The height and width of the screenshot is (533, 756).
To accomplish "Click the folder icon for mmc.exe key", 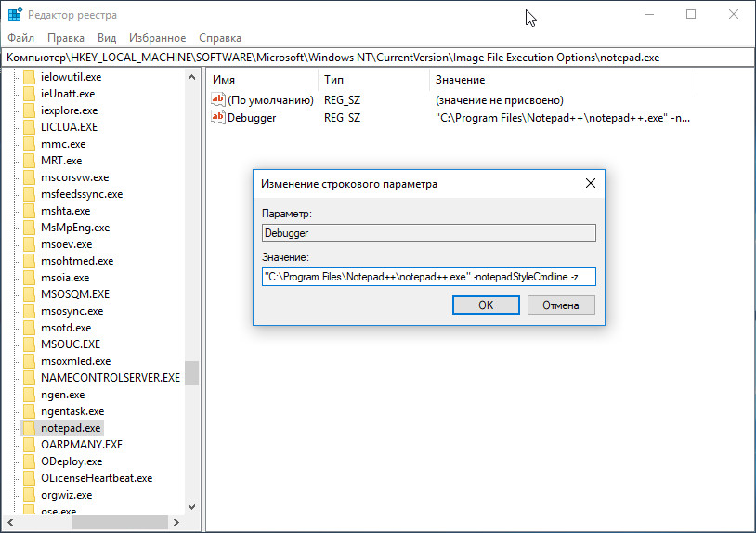I will click(29, 144).
